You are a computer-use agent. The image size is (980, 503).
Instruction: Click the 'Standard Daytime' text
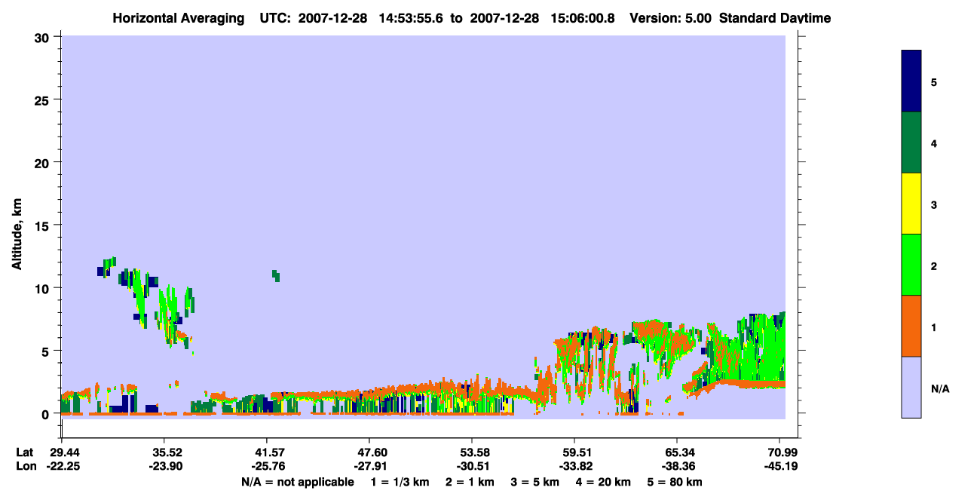tap(775, 18)
